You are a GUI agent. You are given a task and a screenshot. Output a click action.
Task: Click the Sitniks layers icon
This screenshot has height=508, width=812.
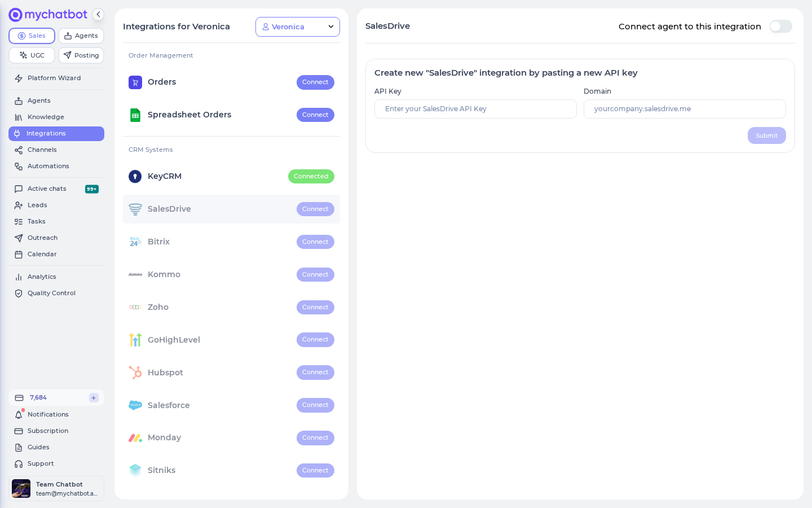pyautogui.click(x=135, y=470)
